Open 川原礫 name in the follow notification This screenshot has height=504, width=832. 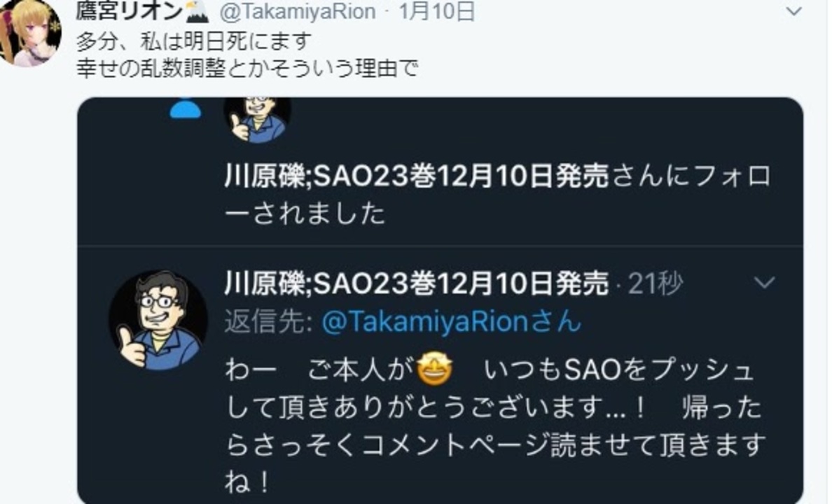417,176
